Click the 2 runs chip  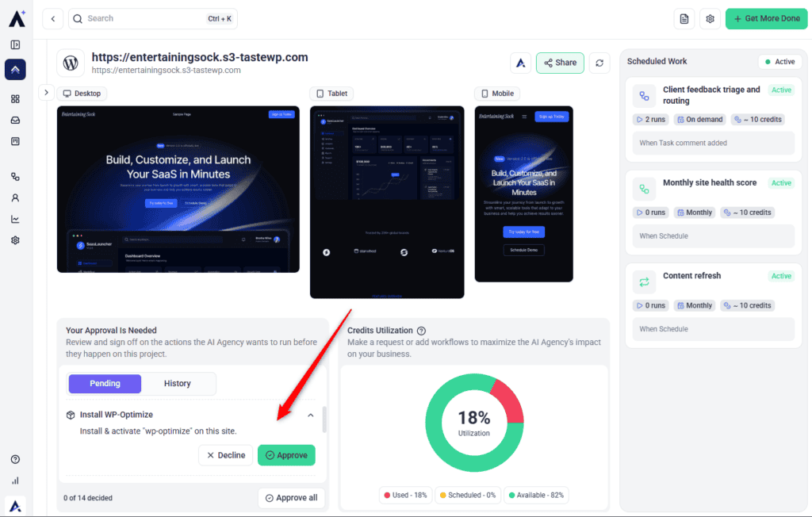(x=651, y=120)
